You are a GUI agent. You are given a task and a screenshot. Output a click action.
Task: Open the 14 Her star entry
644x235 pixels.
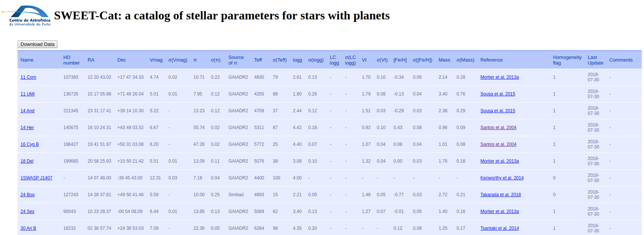pos(27,128)
